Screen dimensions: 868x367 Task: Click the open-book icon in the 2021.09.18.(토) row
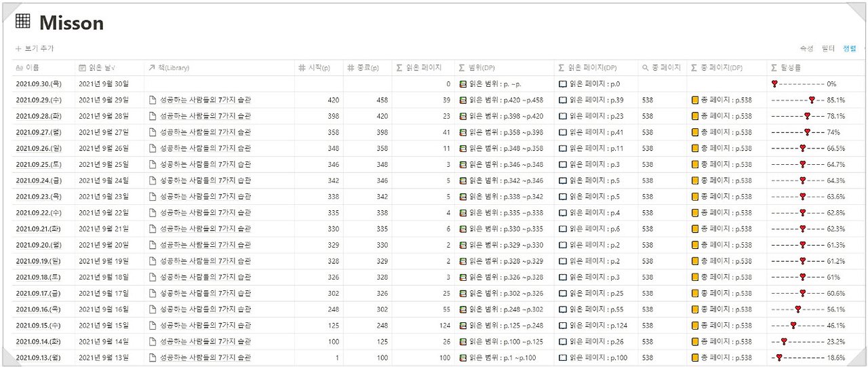click(563, 277)
